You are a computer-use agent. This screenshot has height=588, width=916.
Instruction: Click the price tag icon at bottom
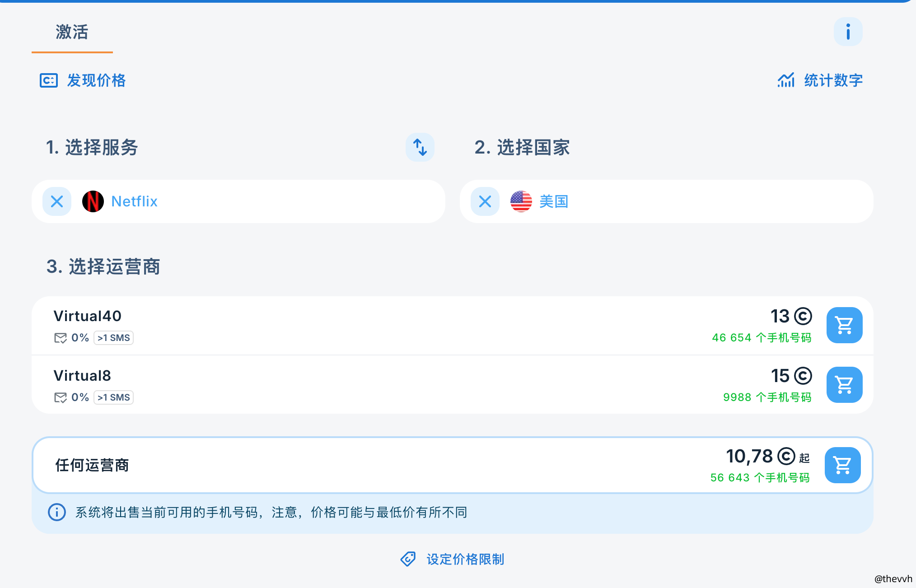pos(408,559)
